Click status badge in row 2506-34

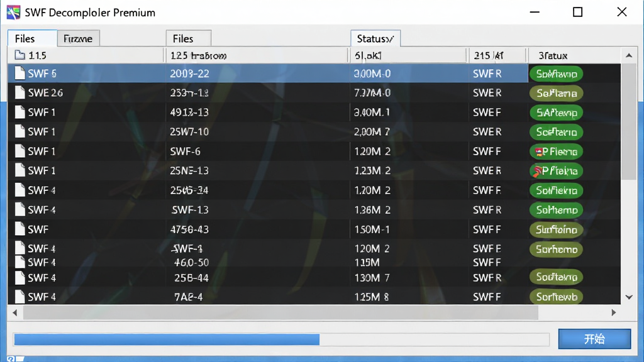tap(556, 190)
